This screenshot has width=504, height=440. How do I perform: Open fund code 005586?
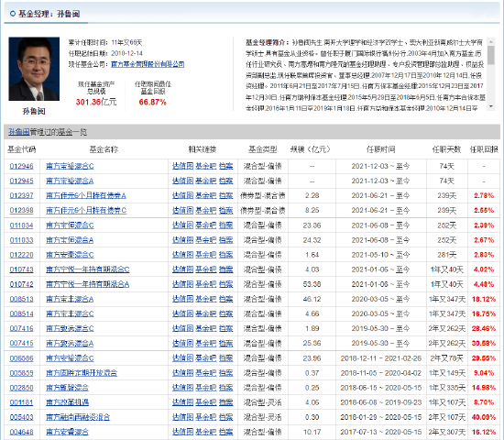pyautogui.click(x=22, y=358)
